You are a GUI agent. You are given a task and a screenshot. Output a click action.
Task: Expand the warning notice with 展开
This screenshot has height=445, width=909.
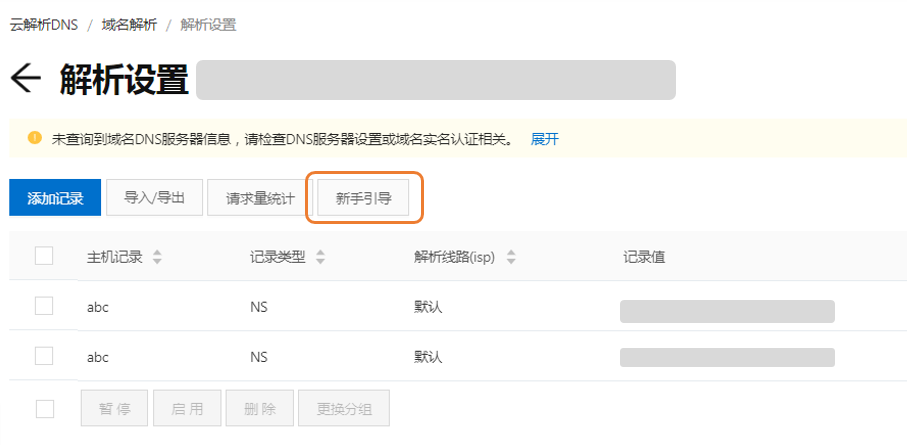coord(545,139)
